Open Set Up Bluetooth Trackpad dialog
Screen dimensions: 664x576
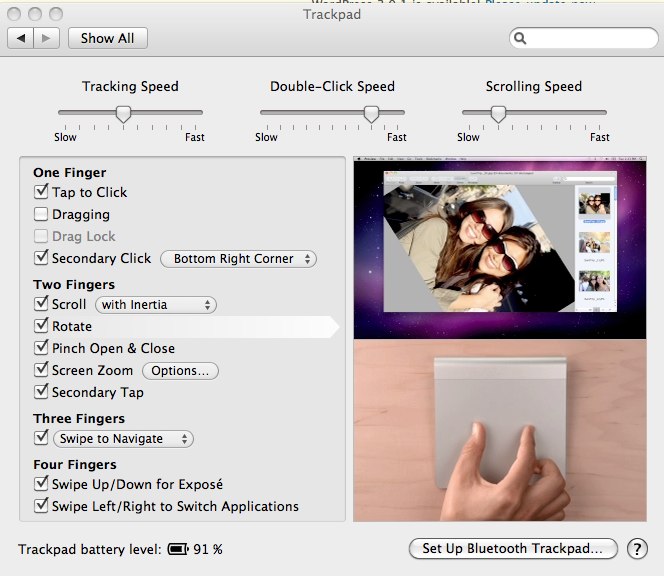[x=513, y=548]
